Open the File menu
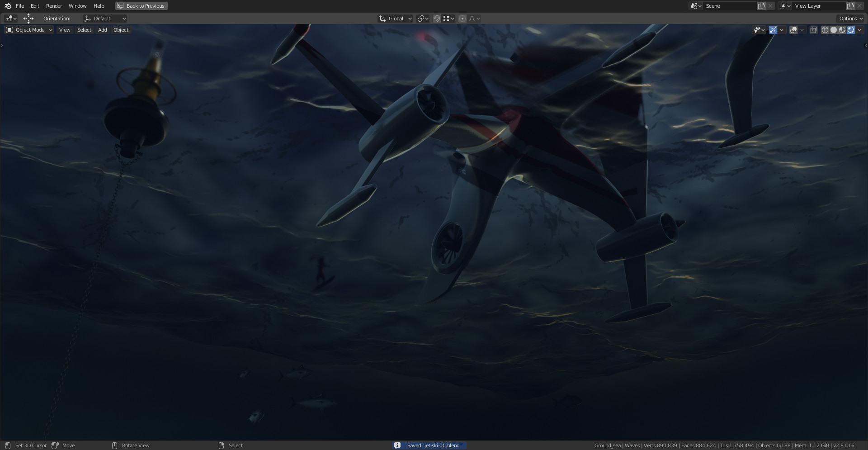This screenshot has width=868, height=450. pyautogui.click(x=20, y=6)
